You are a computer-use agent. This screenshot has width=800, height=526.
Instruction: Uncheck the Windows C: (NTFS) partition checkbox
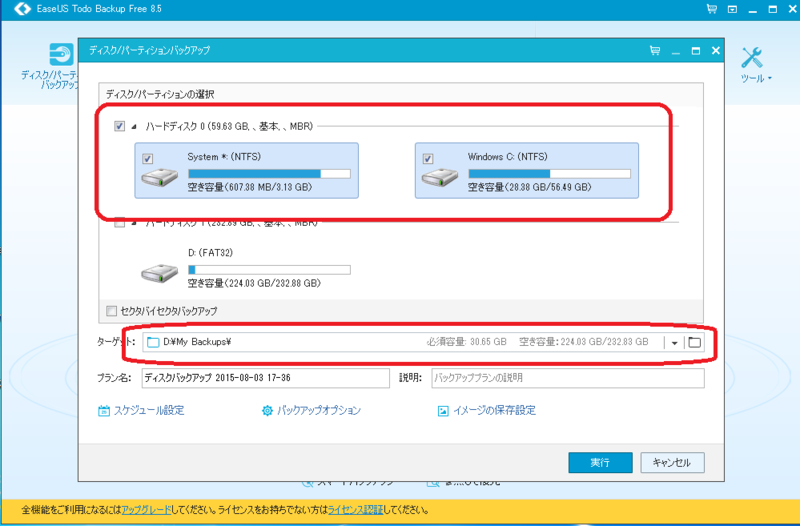pyautogui.click(x=428, y=159)
